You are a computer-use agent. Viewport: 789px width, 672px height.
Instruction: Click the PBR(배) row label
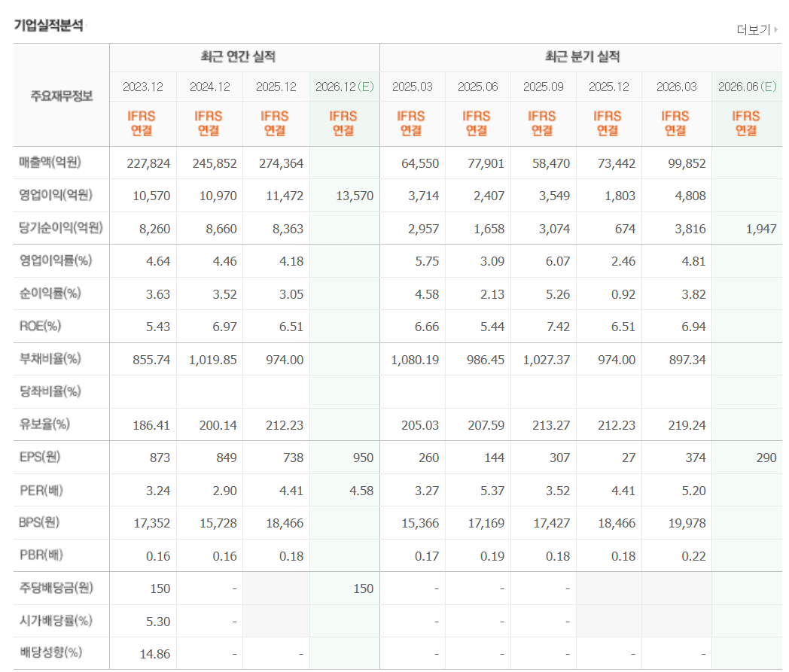41,555
